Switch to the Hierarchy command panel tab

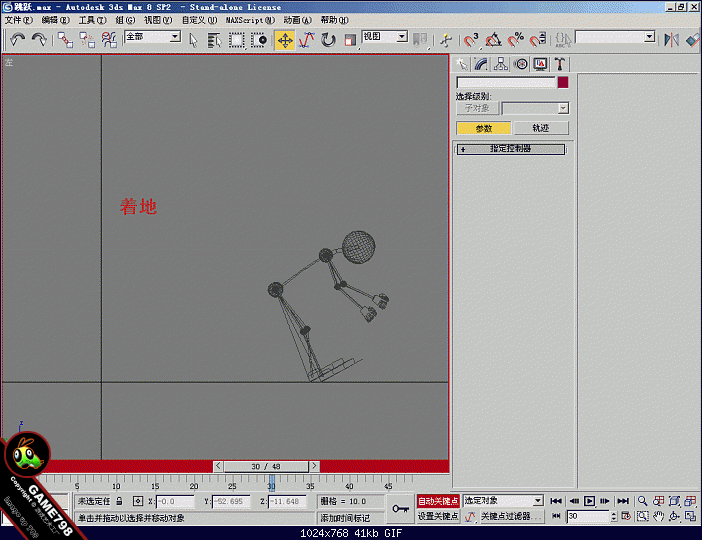click(x=501, y=64)
